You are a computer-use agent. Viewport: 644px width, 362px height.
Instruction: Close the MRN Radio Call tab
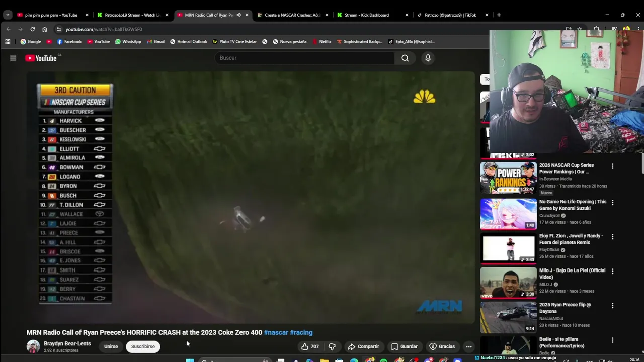247,15
